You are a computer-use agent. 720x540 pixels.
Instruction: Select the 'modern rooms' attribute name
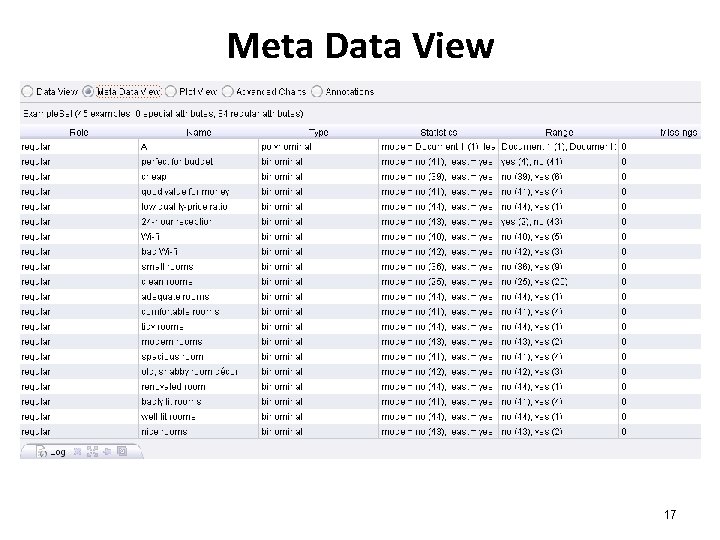click(x=172, y=342)
